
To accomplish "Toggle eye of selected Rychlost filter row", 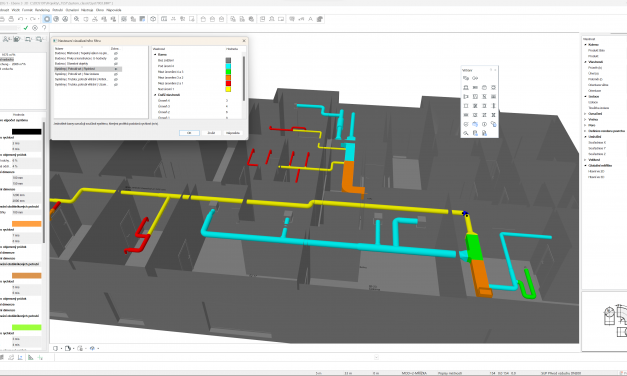I will (x=116, y=69).
